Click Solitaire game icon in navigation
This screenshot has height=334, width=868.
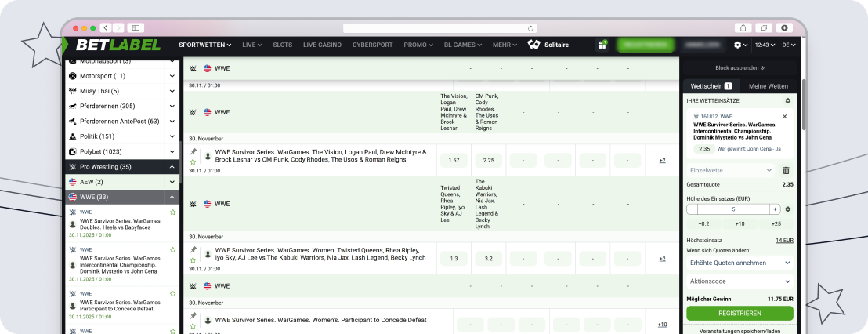(x=535, y=45)
